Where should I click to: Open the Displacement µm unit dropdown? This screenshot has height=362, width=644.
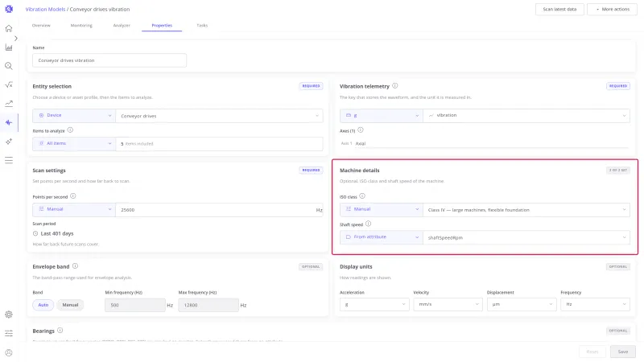pyautogui.click(x=522, y=305)
